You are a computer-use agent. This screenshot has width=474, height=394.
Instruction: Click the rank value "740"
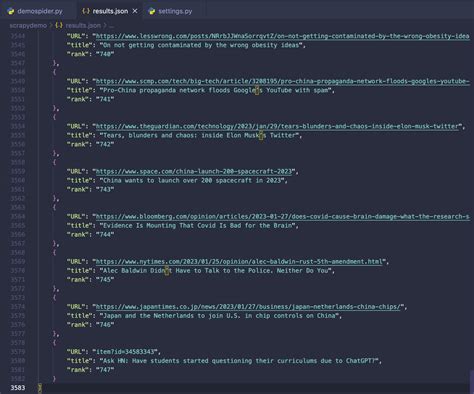pyautogui.click(x=105, y=54)
